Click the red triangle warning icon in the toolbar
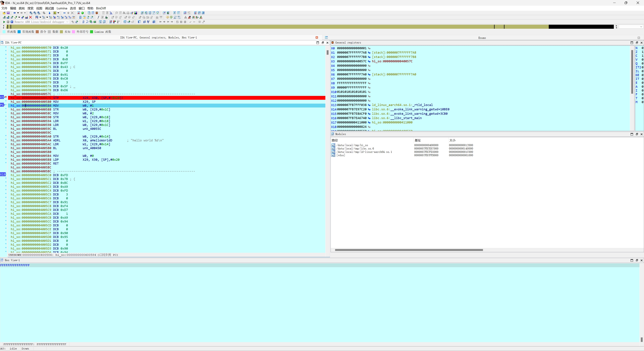 78,13
